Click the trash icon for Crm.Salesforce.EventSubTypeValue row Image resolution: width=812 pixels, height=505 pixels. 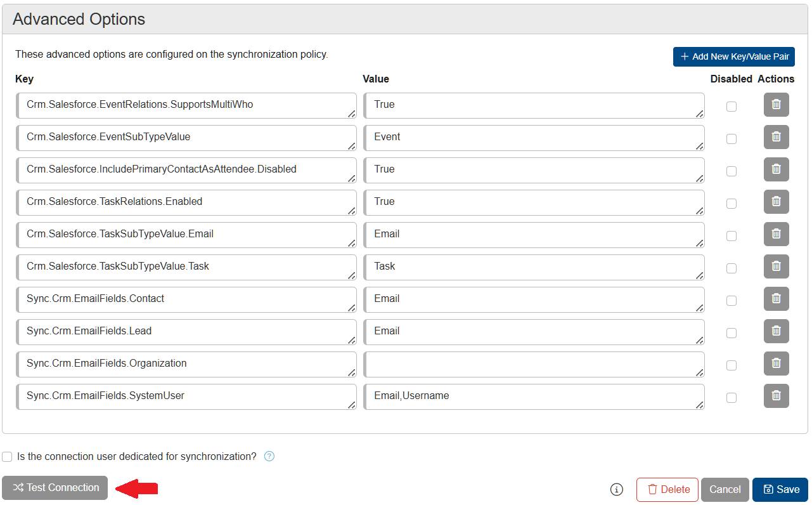click(776, 137)
